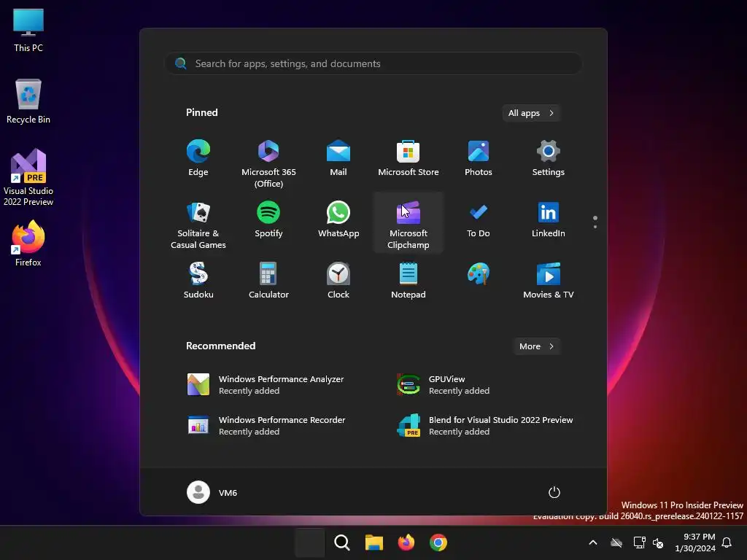Open clock and date 9:37 PM
The image size is (747, 560).
point(695,542)
